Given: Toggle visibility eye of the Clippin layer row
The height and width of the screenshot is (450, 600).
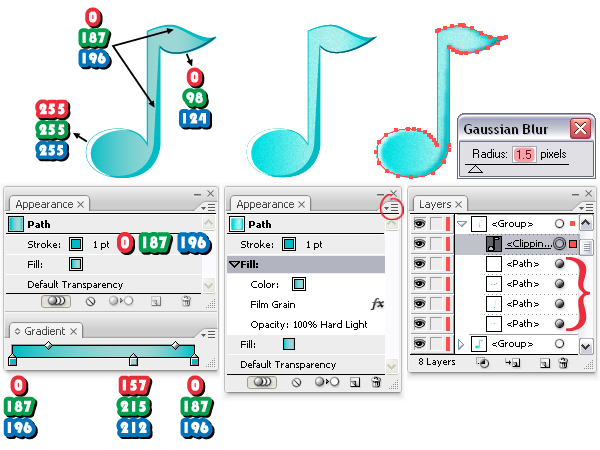Looking at the screenshot, I should click(x=420, y=244).
